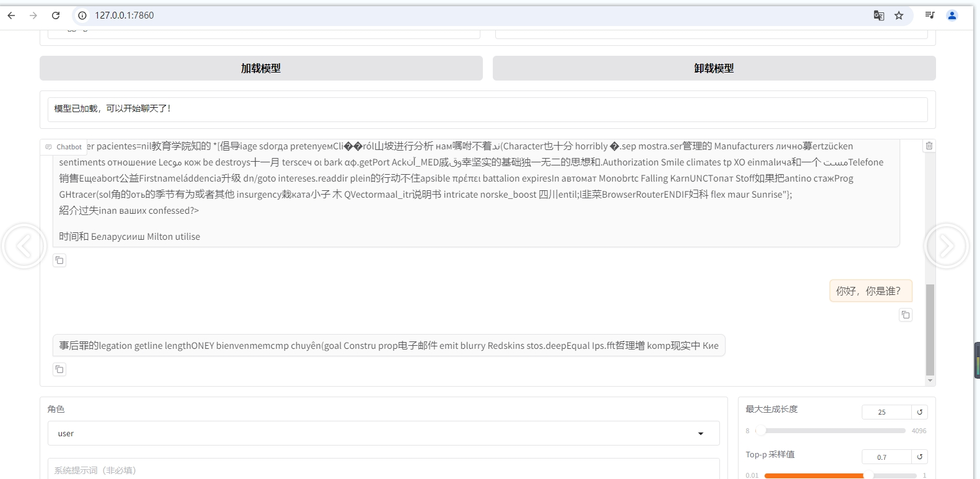This screenshot has width=980, height=479.
Task: Bookmark this page with the star icon
Action: tap(899, 15)
